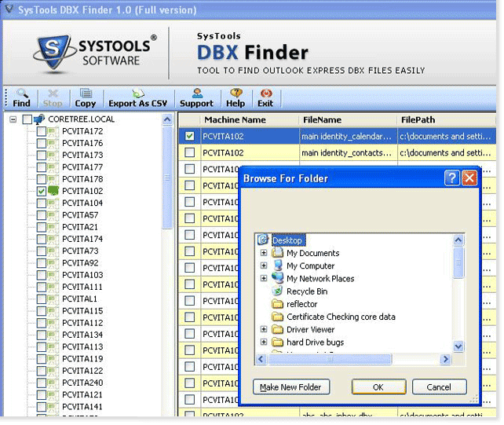Click the PCVITA57 computer icon
Viewport: 504px width, 425px height.
pyautogui.click(x=53, y=215)
